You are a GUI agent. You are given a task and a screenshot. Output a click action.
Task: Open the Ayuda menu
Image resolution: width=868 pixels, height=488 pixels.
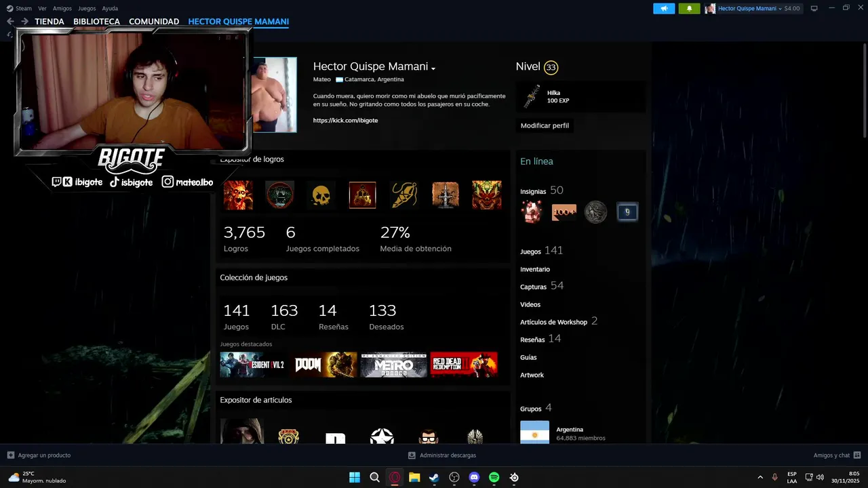pyautogui.click(x=110, y=8)
